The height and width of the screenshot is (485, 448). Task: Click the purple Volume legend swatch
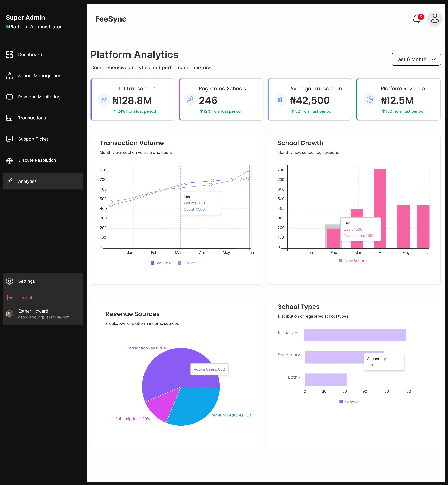coord(152,263)
